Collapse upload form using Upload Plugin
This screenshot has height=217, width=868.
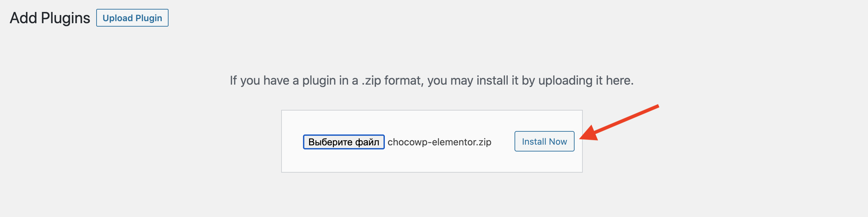pos(132,18)
